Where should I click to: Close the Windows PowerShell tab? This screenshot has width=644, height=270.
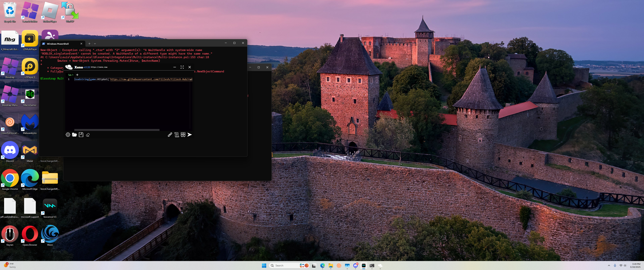[81, 43]
